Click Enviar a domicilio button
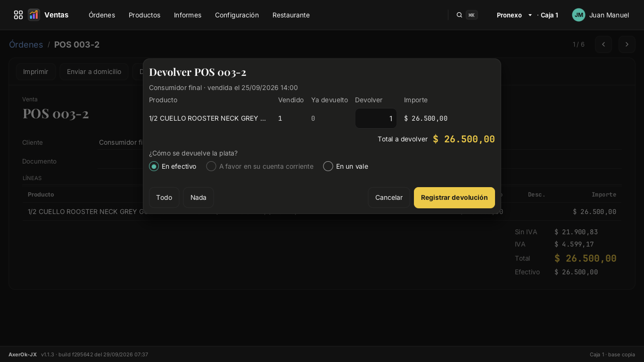This screenshot has width=644, height=362. pos(94,72)
